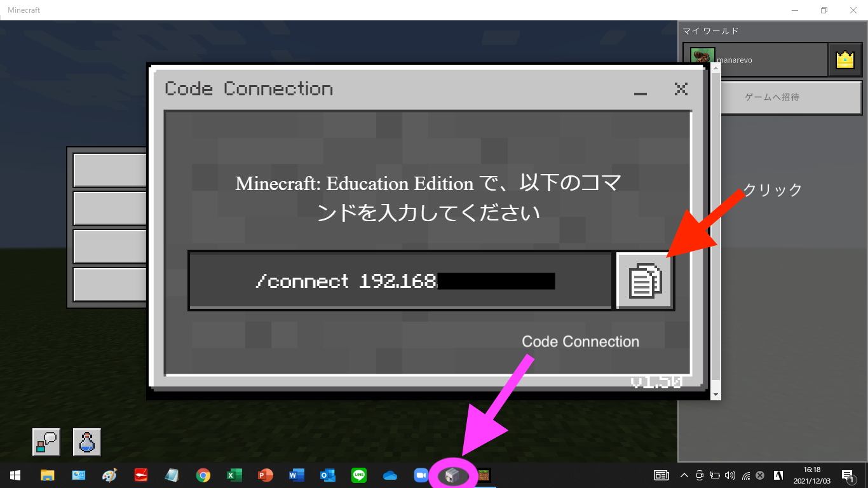Image resolution: width=868 pixels, height=488 pixels.
Task: Restore down the Minecraft window
Action: [824, 10]
